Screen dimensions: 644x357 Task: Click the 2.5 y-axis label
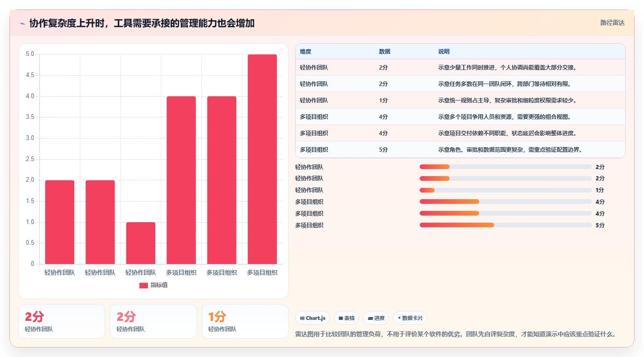point(30,159)
